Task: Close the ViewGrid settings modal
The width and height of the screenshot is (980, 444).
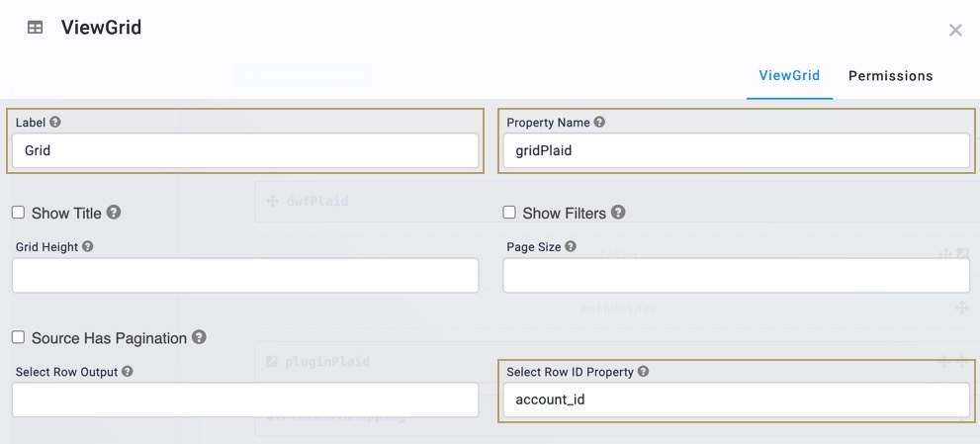Action: 955,30
